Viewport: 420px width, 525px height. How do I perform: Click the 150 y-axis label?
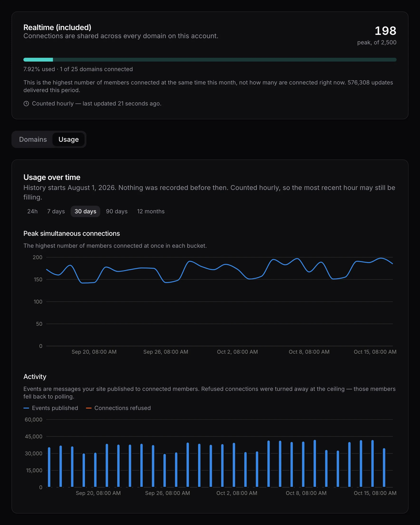tap(38, 279)
